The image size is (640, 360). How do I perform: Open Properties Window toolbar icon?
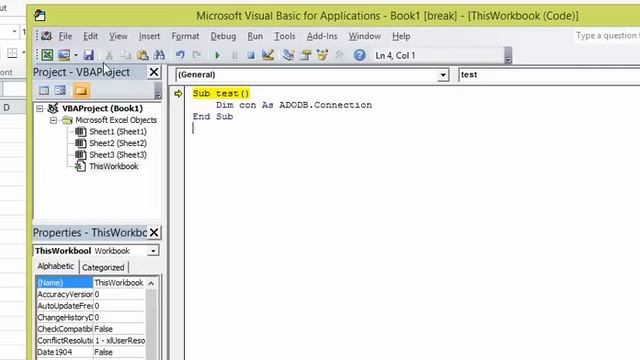click(x=305, y=55)
